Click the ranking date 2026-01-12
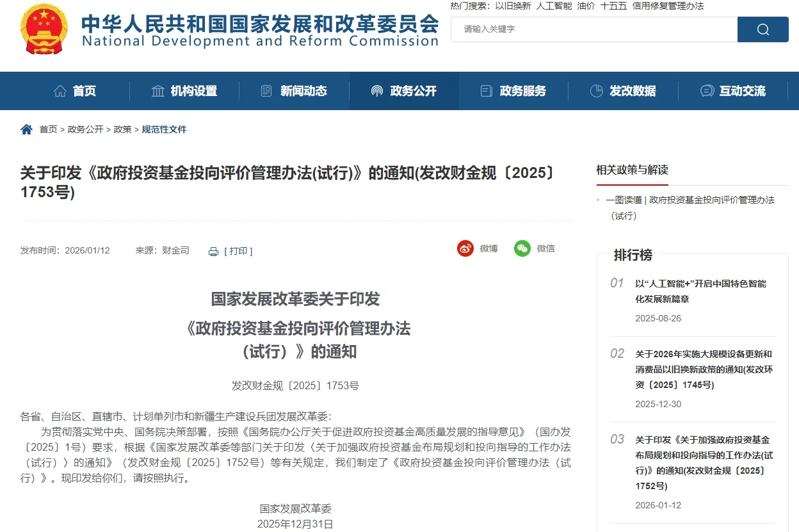 click(658, 505)
